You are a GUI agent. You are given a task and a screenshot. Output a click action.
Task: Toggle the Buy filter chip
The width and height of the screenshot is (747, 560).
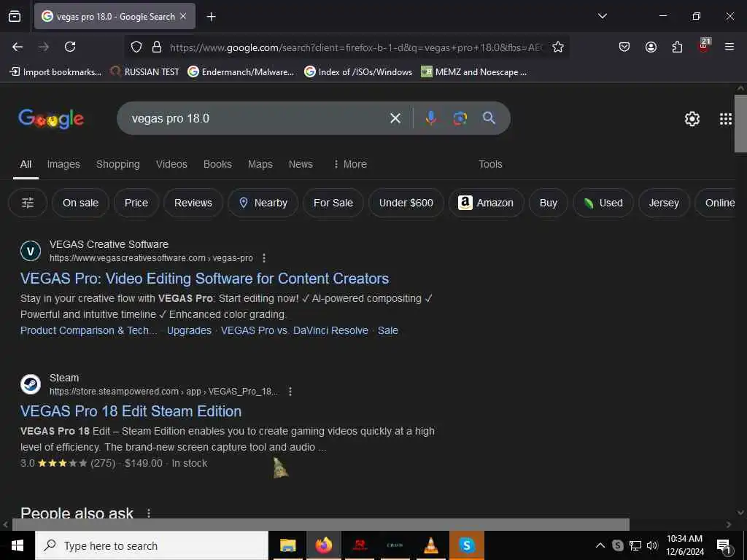click(x=549, y=203)
